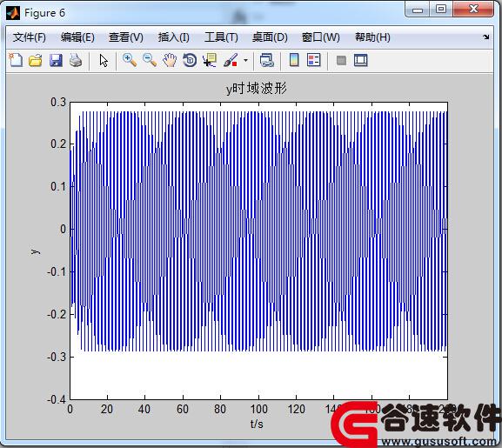This screenshot has width=502, height=448.
Task: Insert a colorbar using toolbar icon
Action: pyautogui.click(x=294, y=60)
